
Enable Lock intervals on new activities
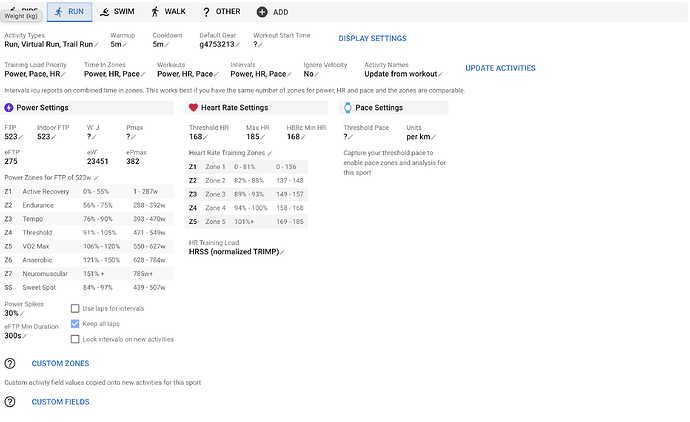(75, 339)
